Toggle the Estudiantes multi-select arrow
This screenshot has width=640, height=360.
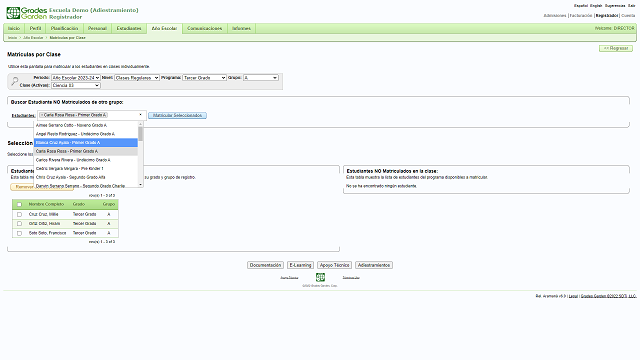coord(140,115)
